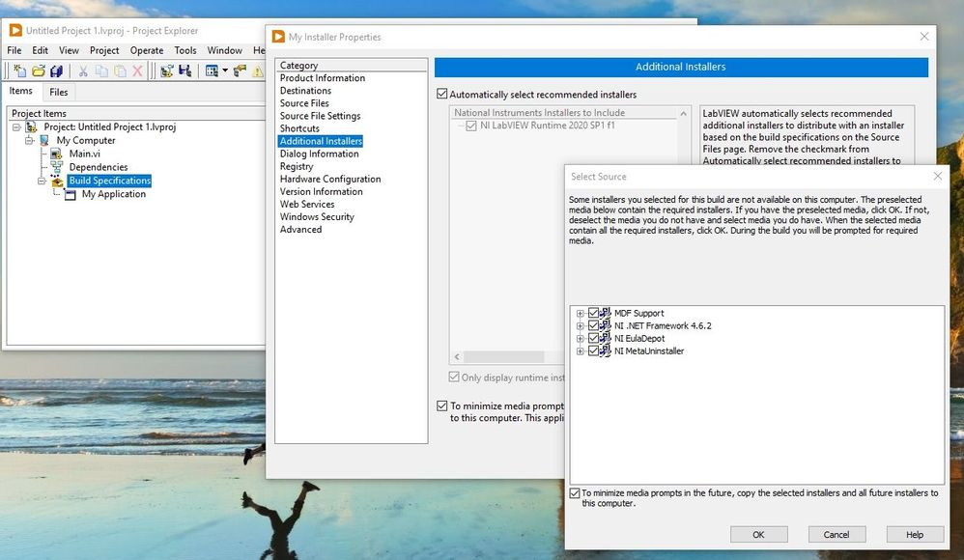
Task: Toggle Only display runtime installers checkbox
Action: [454, 377]
